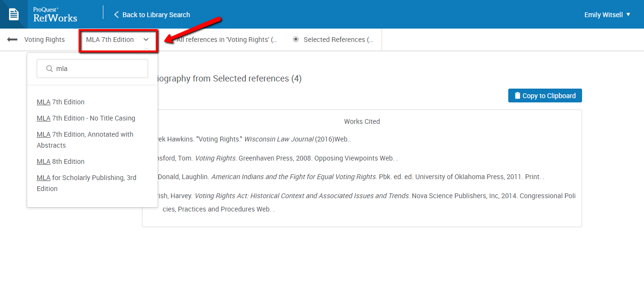
Task: Click Back to Library Search
Action: pos(156,14)
